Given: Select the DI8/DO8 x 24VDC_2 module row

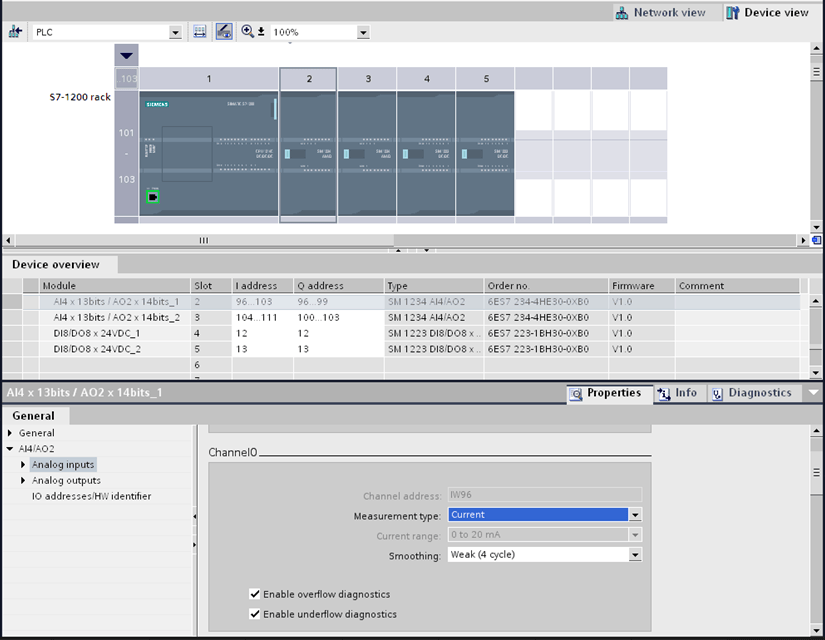Looking at the screenshot, I should point(411,349).
